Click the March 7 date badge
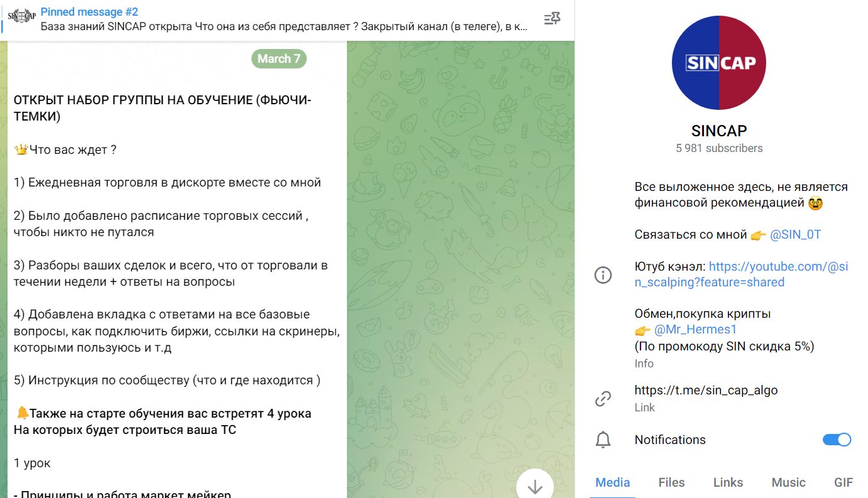The width and height of the screenshot is (868, 498). tap(279, 58)
